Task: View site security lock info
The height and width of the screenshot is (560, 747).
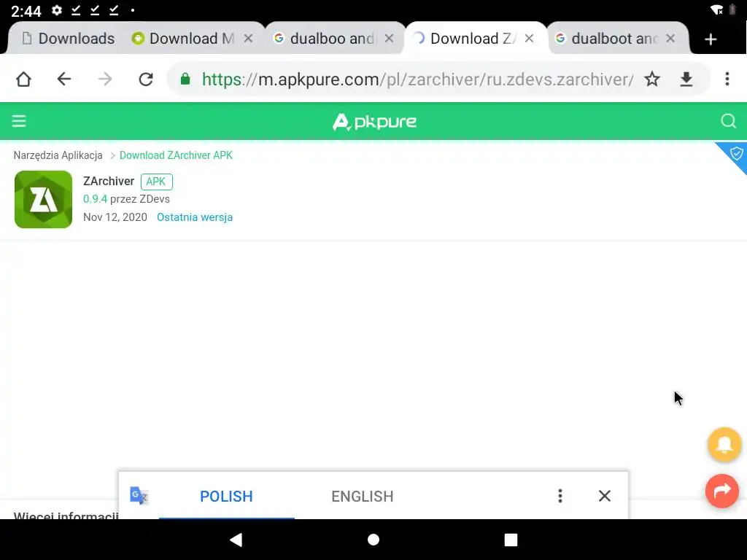Action: pyautogui.click(x=185, y=79)
